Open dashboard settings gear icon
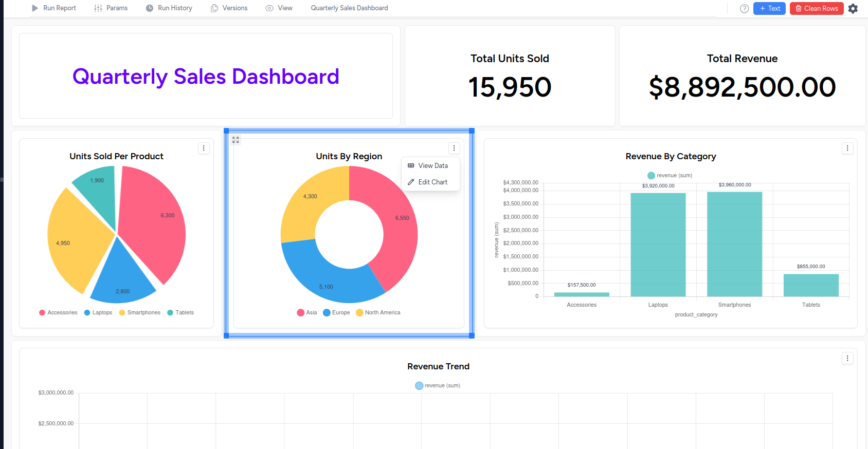 click(853, 8)
